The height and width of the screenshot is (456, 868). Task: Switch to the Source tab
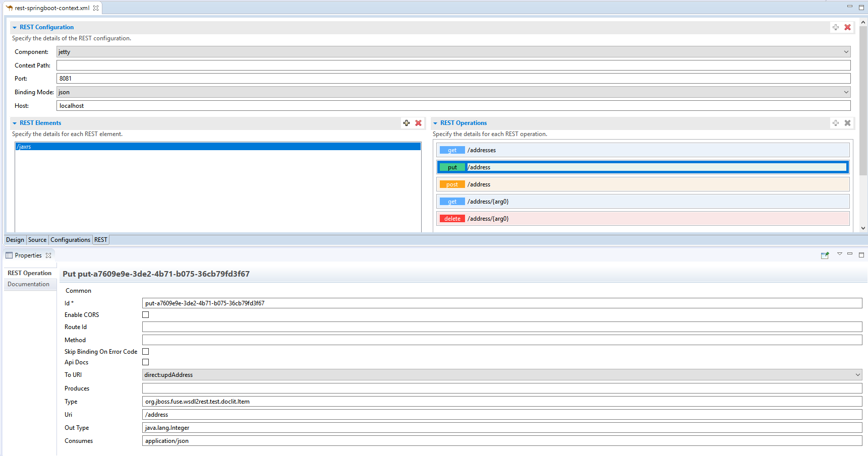click(37, 240)
